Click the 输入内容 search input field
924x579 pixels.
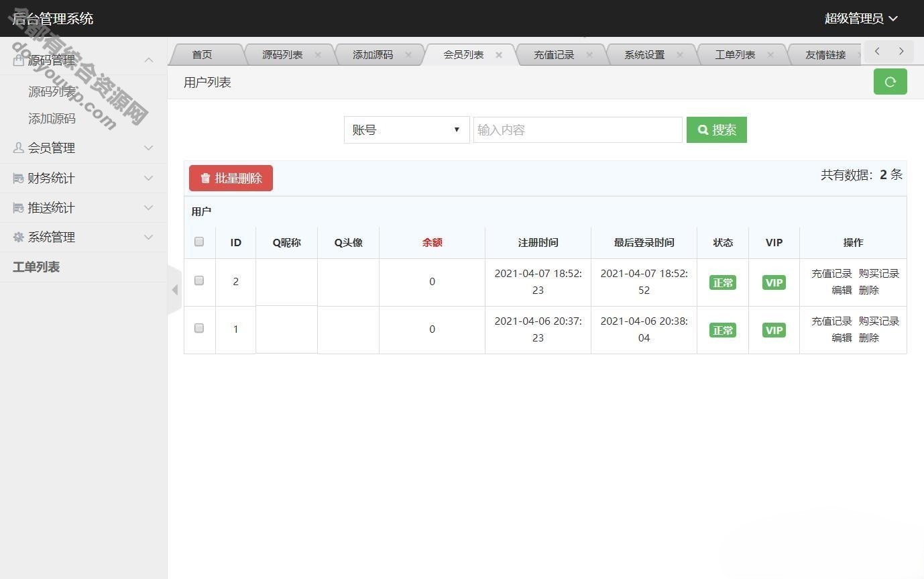coord(578,129)
